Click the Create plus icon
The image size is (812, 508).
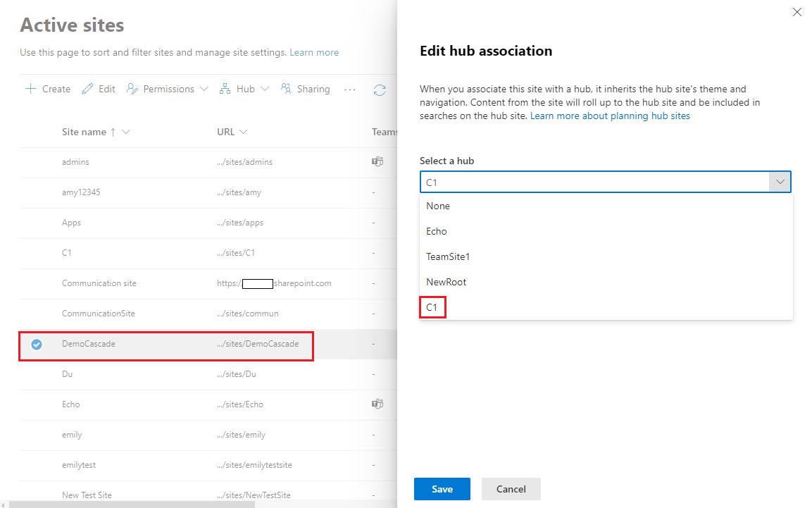tap(31, 89)
